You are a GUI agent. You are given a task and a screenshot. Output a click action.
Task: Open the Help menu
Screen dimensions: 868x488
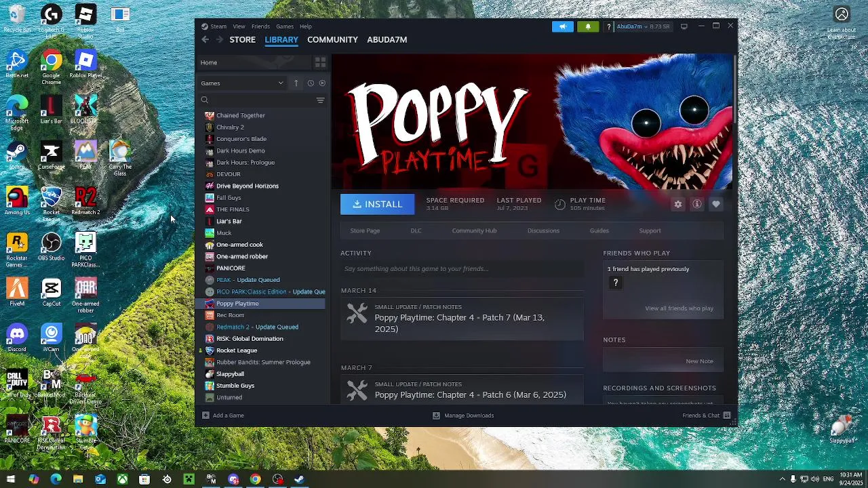pyautogui.click(x=306, y=26)
